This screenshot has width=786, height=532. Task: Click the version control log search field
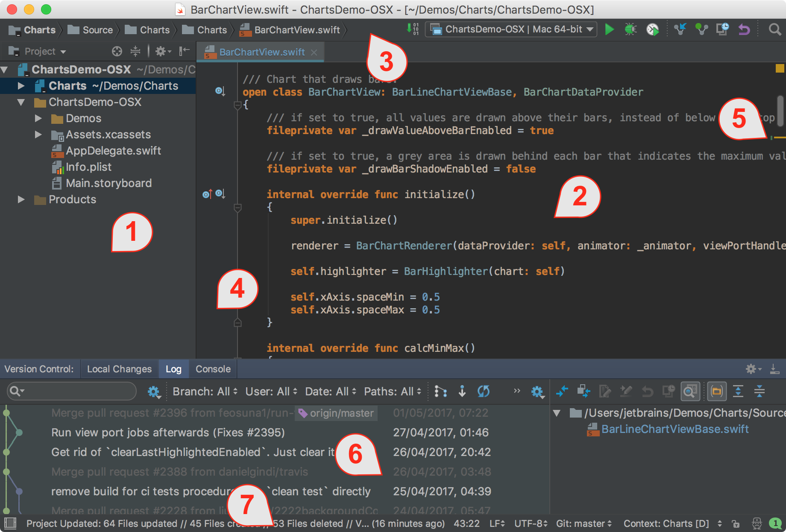coord(77,391)
